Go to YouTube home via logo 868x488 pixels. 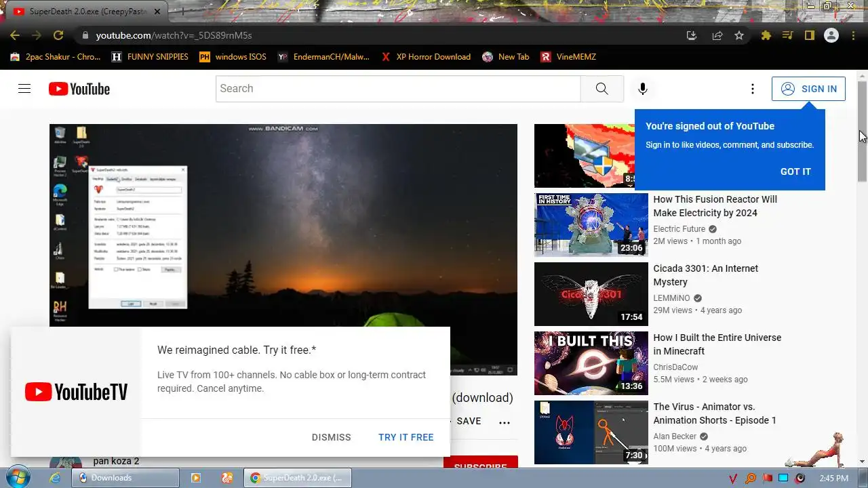(x=79, y=89)
